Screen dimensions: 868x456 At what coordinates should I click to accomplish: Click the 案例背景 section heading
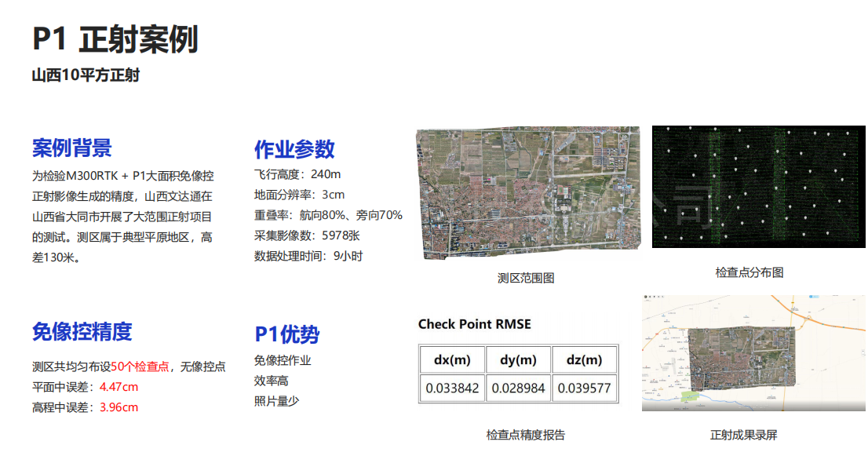[x=71, y=148]
